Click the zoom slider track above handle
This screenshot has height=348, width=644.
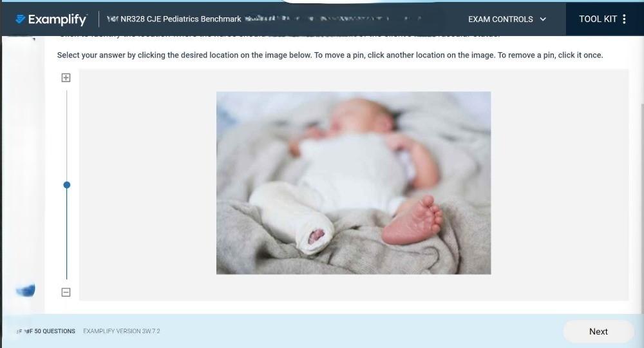point(66,135)
